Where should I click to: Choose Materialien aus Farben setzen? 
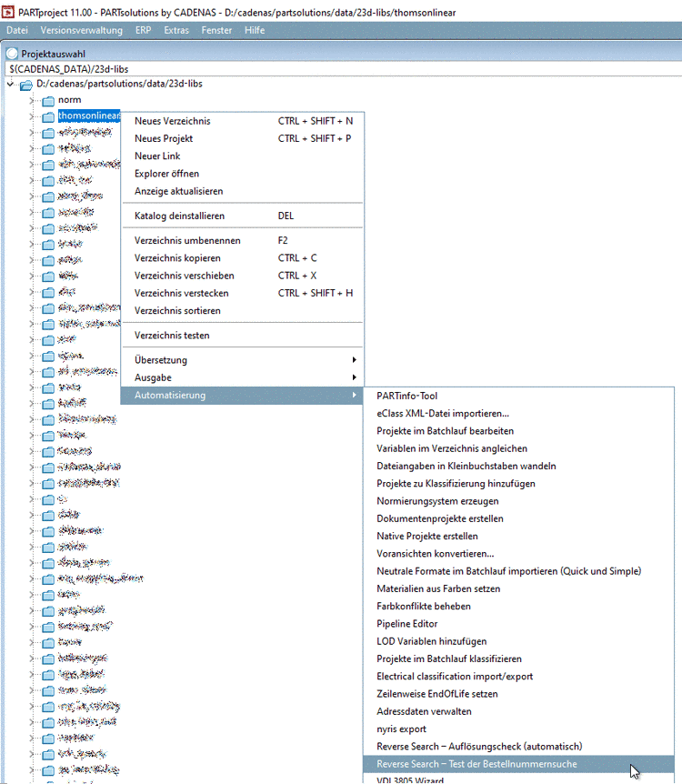tap(518, 588)
